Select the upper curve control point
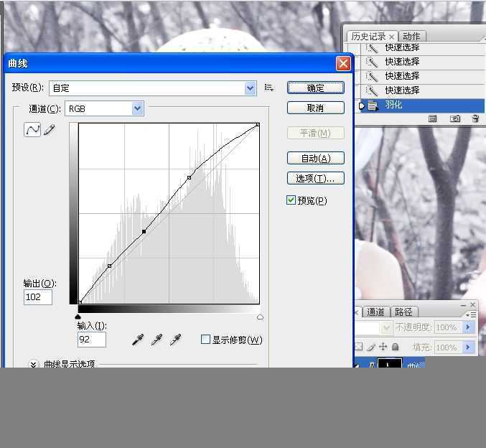 pos(189,177)
